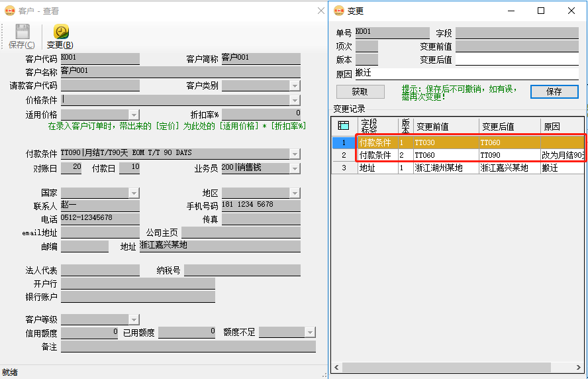Click the grid selector icon in table corner
588x379 pixels.
pos(344,125)
